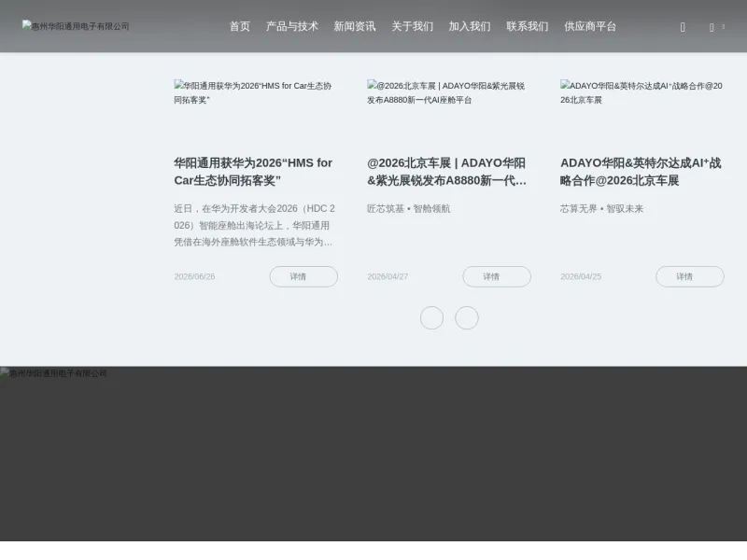Image resolution: width=747 pixels, height=560 pixels.
Task: Click the date 2026/06/26
Action: click(x=194, y=276)
